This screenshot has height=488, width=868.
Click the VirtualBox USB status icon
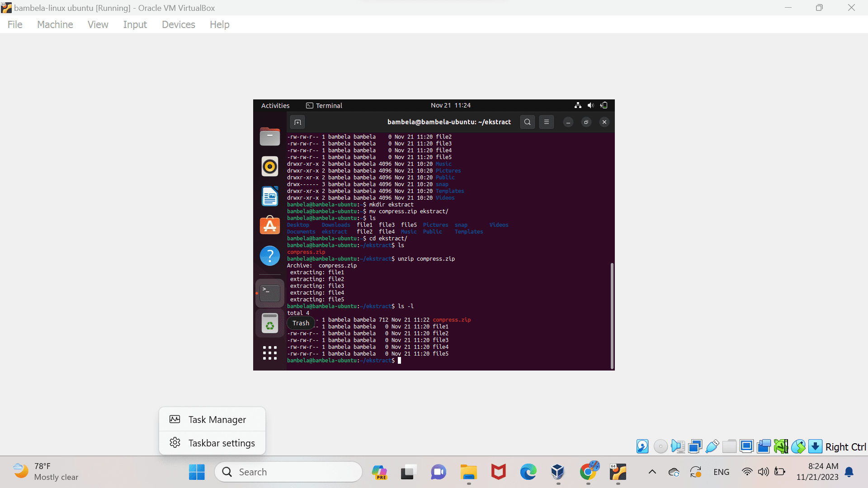pos(712,446)
